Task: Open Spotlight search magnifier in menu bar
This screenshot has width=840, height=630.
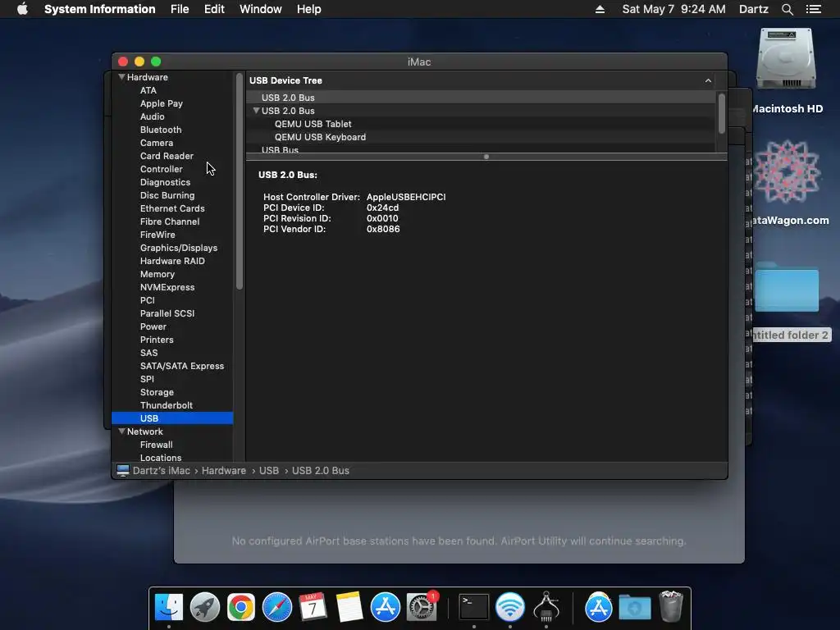Action: point(787,9)
